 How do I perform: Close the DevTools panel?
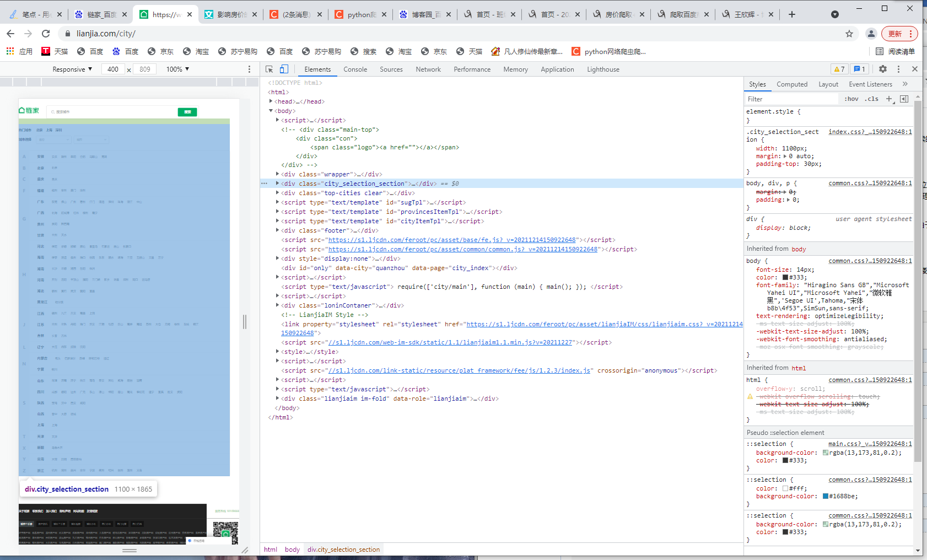(915, 69)
